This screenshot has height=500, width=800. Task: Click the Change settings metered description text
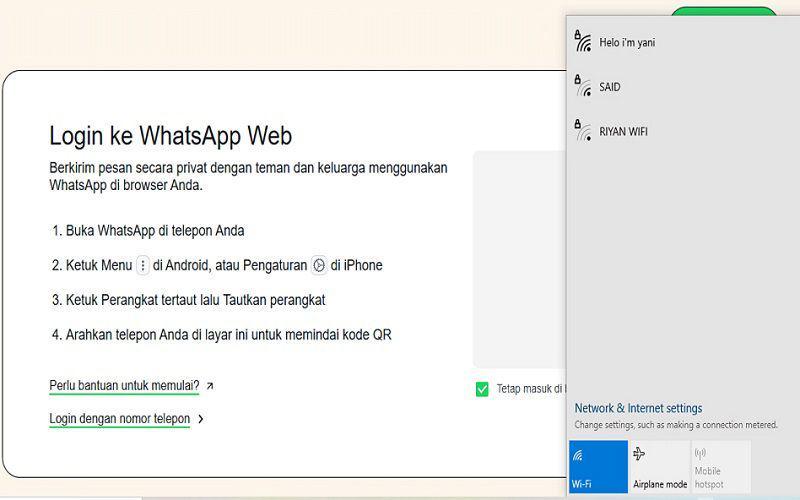(x=676, y=424)
